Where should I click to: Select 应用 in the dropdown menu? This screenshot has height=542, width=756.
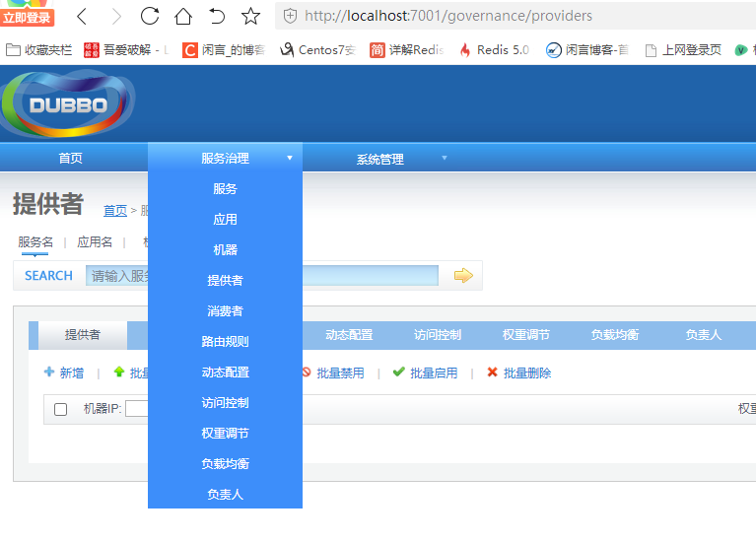tap(225, 219)
